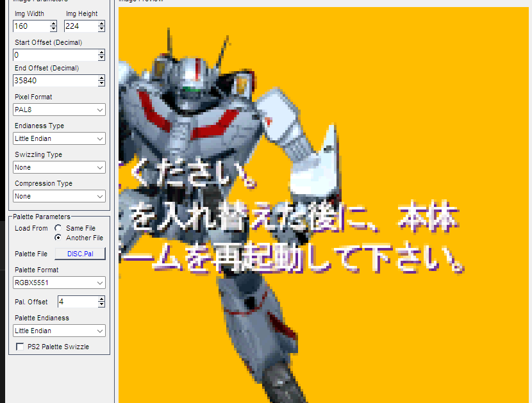The image size is (532, 403).
Task: Open the Swizzling Type dropdown
Action: point(59,168)
